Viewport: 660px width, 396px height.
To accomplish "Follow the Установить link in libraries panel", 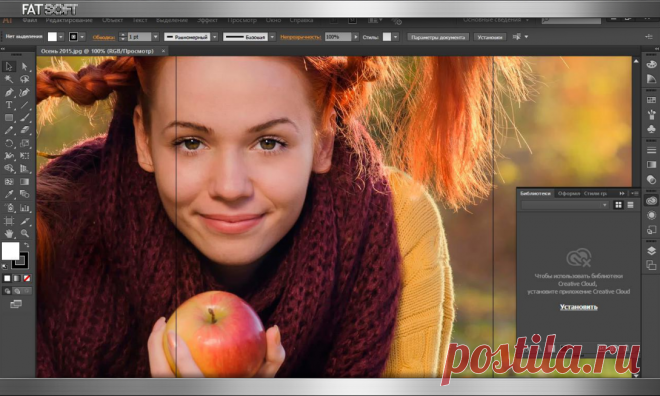I will pyautogui.click(x=578, y=307).
